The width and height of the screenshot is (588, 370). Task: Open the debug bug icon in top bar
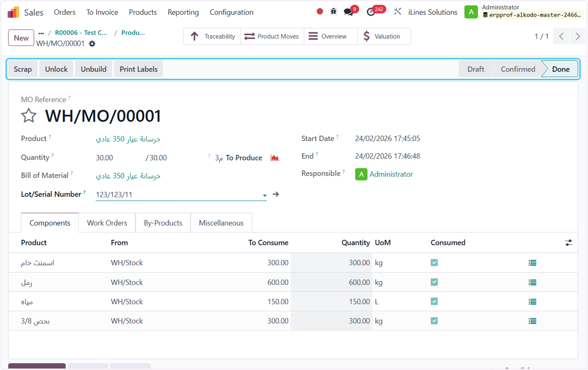(334, 11)
